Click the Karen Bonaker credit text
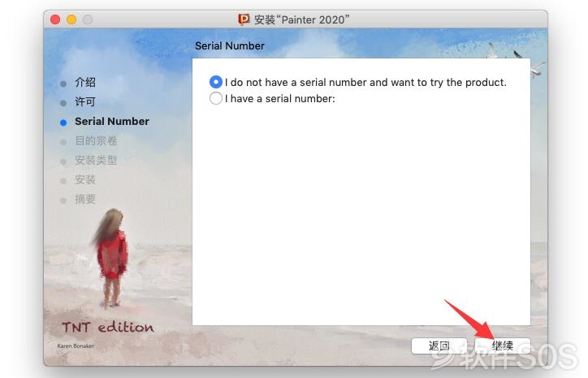 click(76, 346)
